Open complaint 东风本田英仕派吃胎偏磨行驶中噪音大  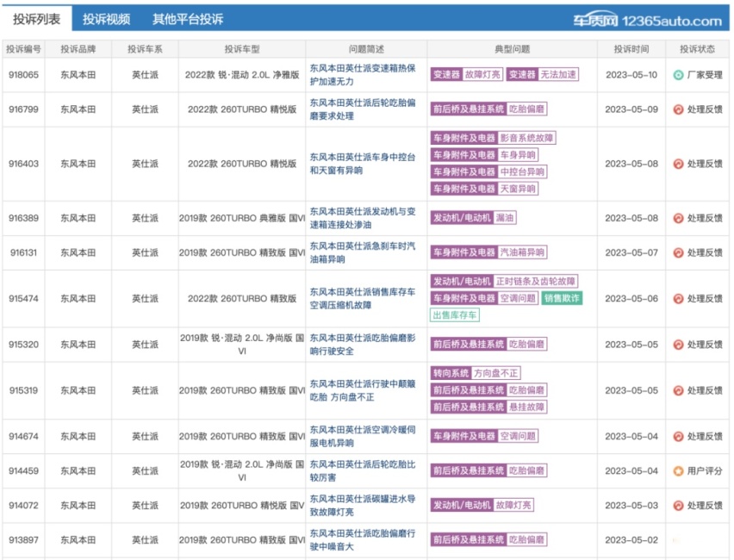click(363, 540)
